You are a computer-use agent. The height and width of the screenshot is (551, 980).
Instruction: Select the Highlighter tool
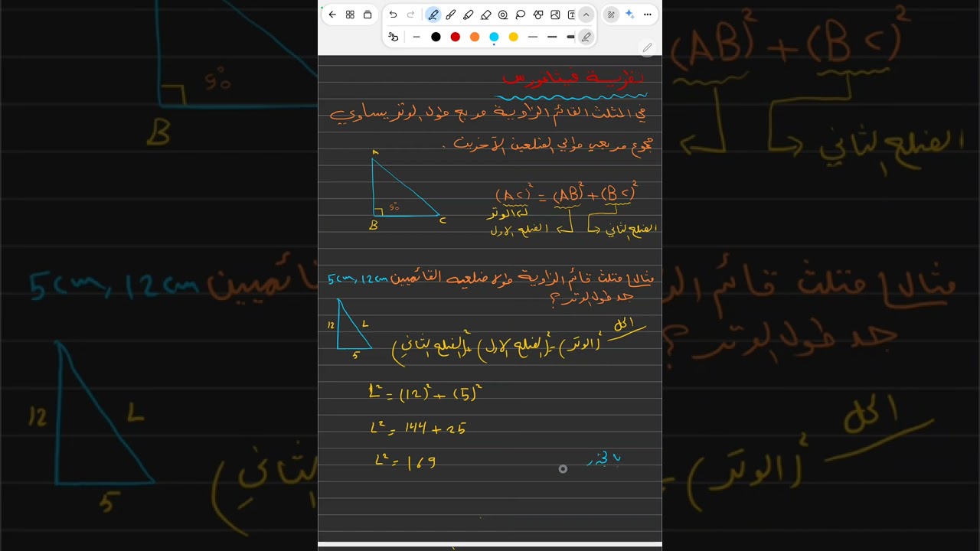point(469,15)
